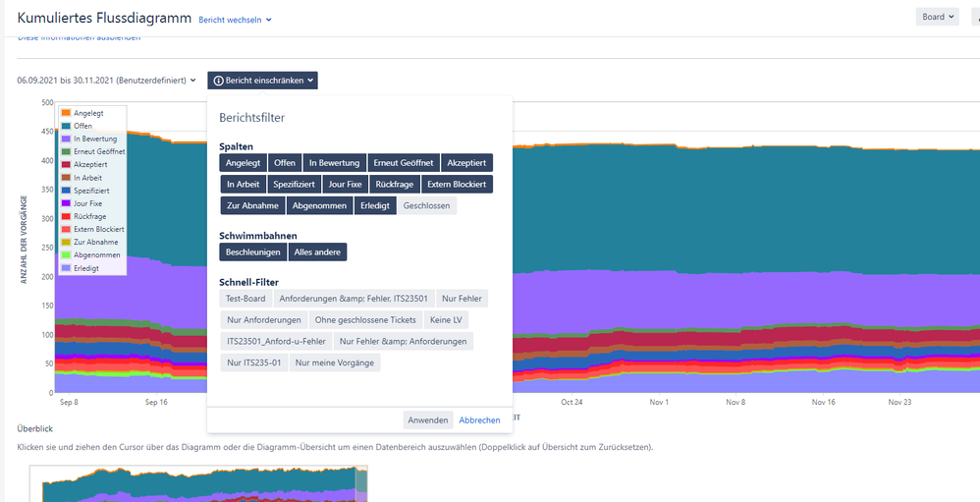Open the date range dropdown
Image resolution: width=980 pixels, height=502 pixels.
(x=107, y=81)
